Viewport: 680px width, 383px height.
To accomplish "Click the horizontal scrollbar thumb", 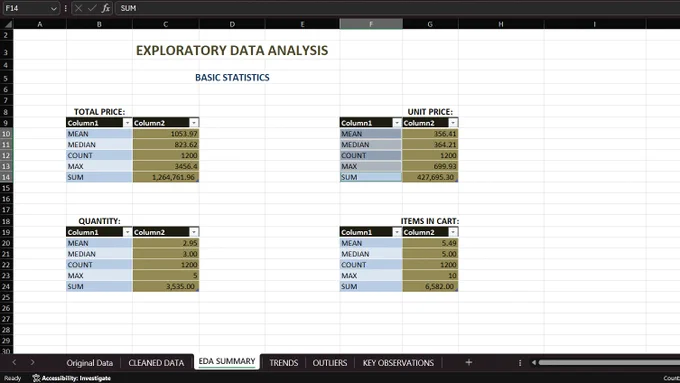I will point(609,363).
